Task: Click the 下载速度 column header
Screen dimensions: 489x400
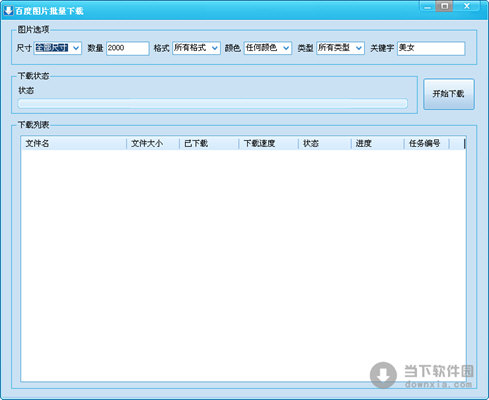Action: point(268,144)
